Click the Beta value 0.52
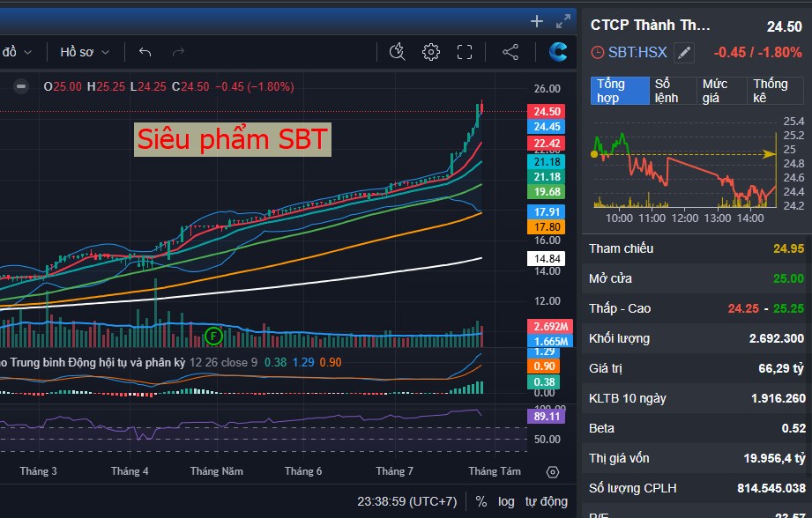The image size is (812, 518). click(793, 428)
